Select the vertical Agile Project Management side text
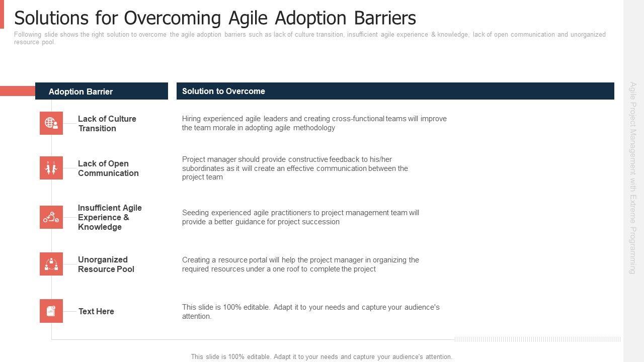 click(633, 178)
